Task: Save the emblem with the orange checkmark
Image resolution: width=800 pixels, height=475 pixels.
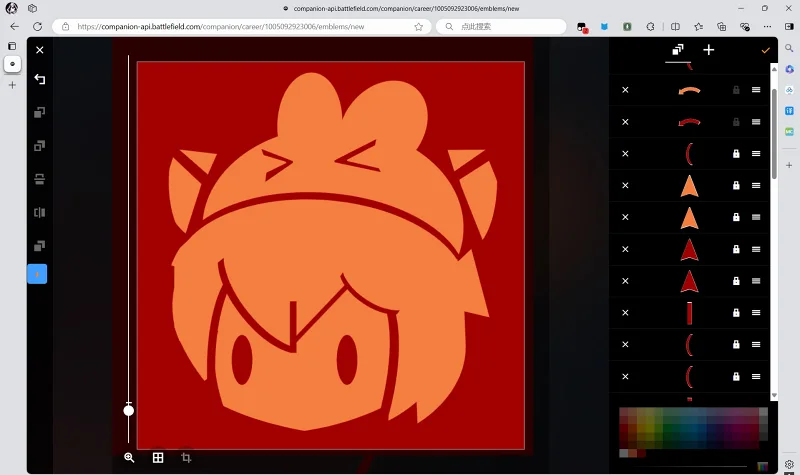Action: pyautogui.click(x=765, y=50)
